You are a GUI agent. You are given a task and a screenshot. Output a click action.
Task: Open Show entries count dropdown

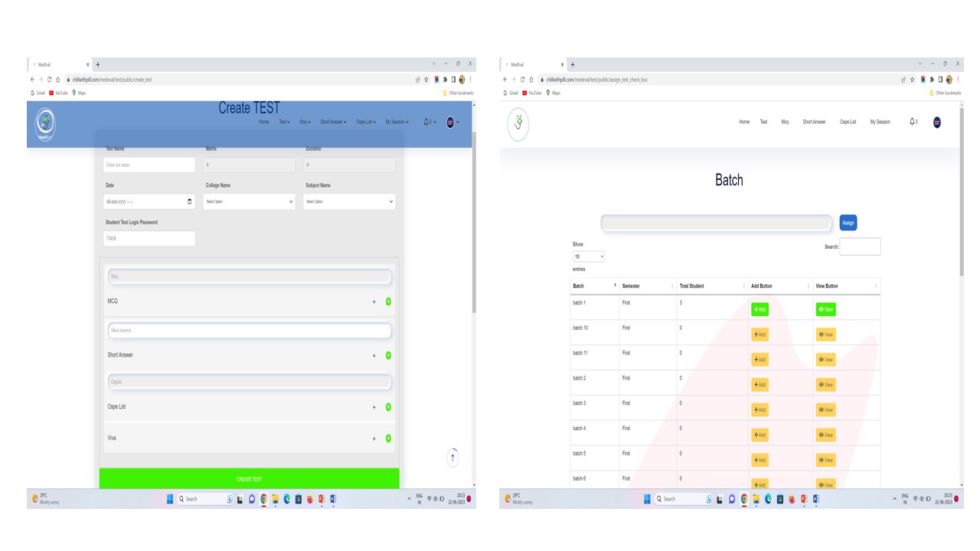(589, 257)
